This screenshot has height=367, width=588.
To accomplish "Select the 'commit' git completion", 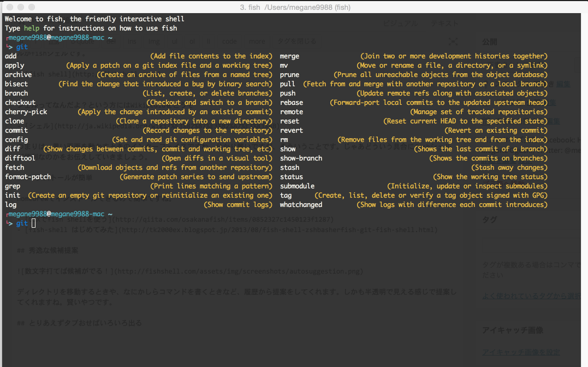I will [16, 131].
